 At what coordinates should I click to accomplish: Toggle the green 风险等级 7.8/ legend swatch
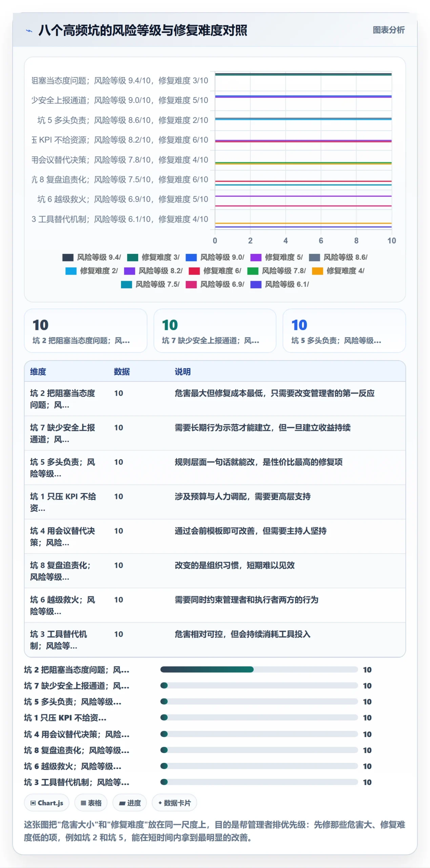[253, 271]
